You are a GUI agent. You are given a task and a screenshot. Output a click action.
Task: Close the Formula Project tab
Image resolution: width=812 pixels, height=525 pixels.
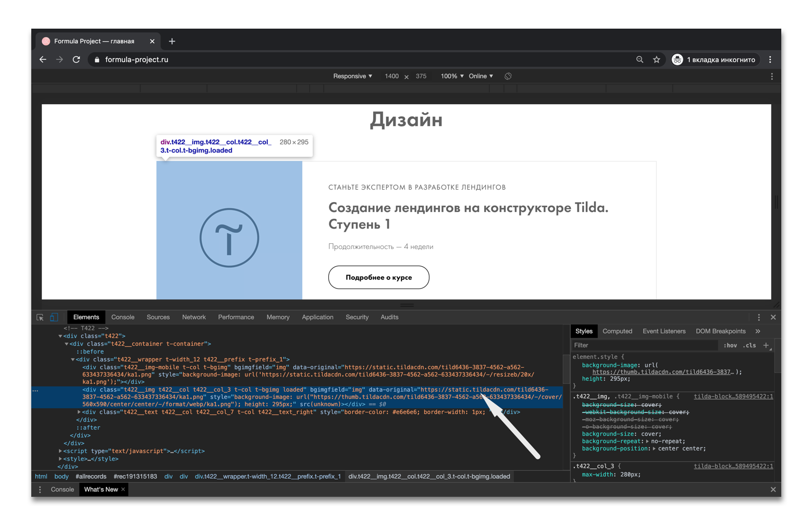152,41
